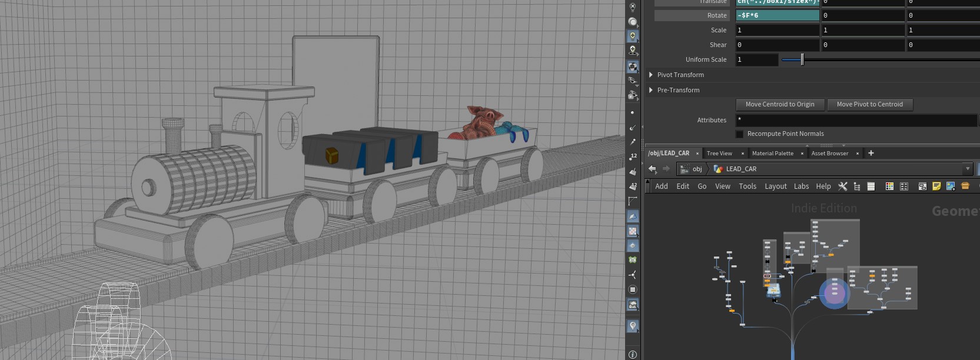Image resolution: width=980 pixels, height=360 pixels.
Task: Click Move Centroid to Origin button
Action: point(780,104)
